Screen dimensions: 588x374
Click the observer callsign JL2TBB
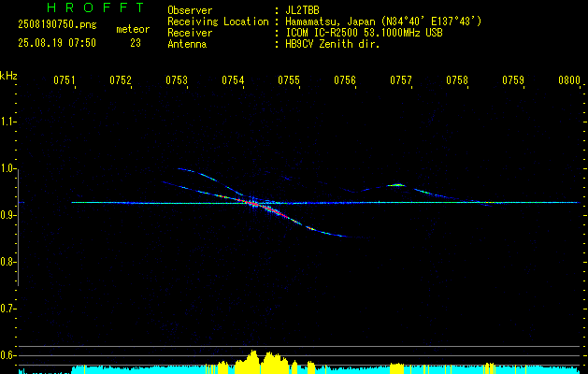pos(302,10)
